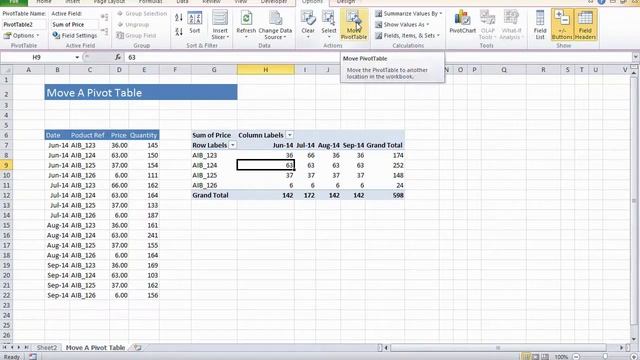Click the insert new worksheet tab icon
640x360 pixels.
pyautogui.click(x=137, y=348)
